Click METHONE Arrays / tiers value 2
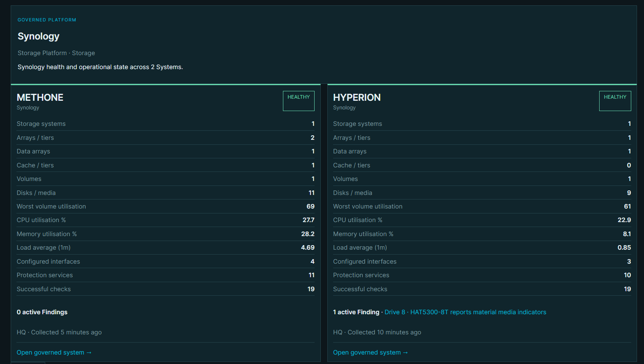The width and height of the screenshot is (644, 364). pyautogui.click(x=313, y=138)
